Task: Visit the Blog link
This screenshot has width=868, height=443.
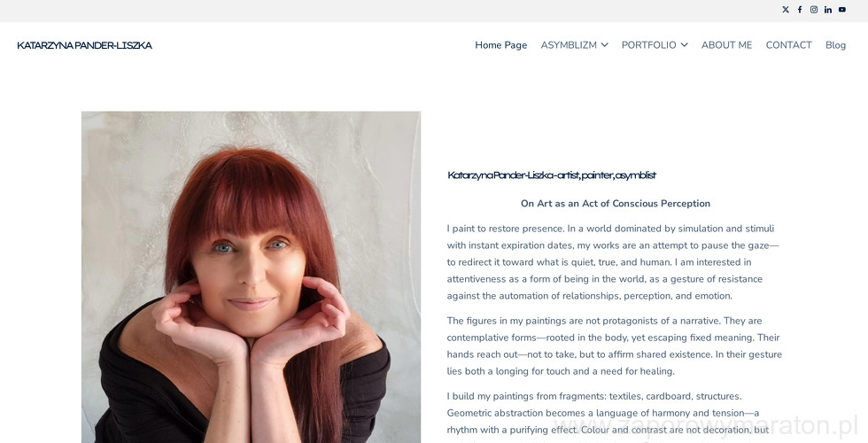Action: click(x=835, y=45)
